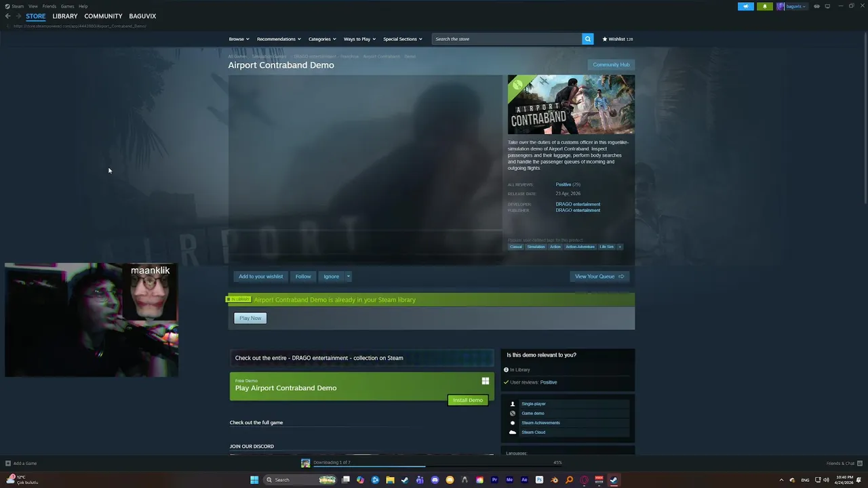Screen dimensions: 868x488
Task: Expand more tags with the plus button
Action: click(619, 247)
